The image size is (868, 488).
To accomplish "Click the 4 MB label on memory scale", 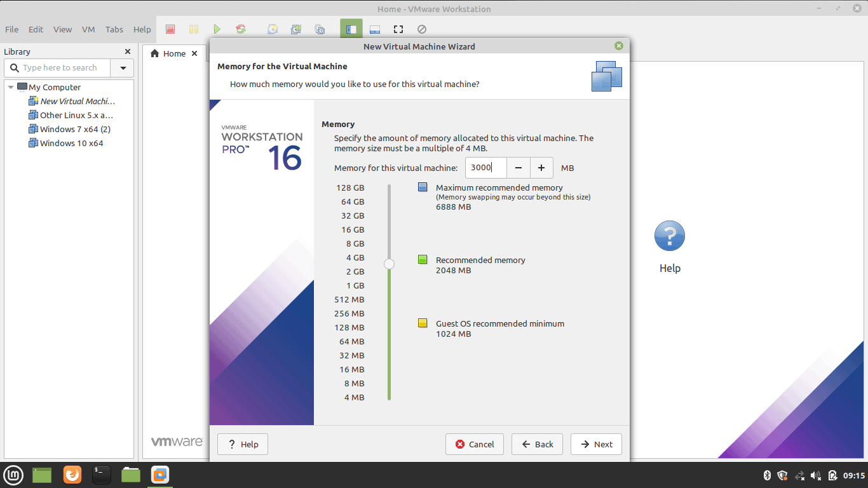I will pos(355,397).
